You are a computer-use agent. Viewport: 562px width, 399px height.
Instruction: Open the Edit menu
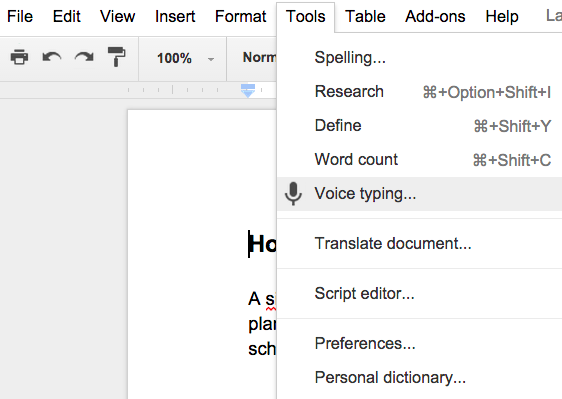(67, 16)
